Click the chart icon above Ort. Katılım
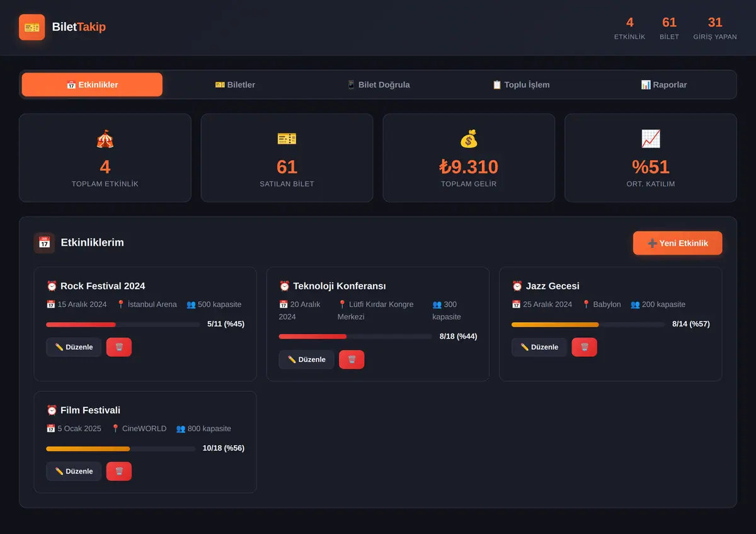This screenshot has width=756, height=534. [651, 139]
